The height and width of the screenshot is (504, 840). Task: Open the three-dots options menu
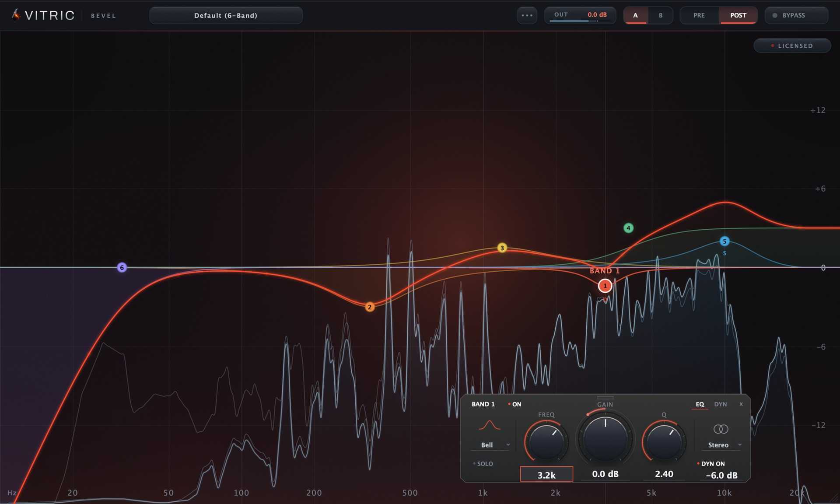point(527,15)
